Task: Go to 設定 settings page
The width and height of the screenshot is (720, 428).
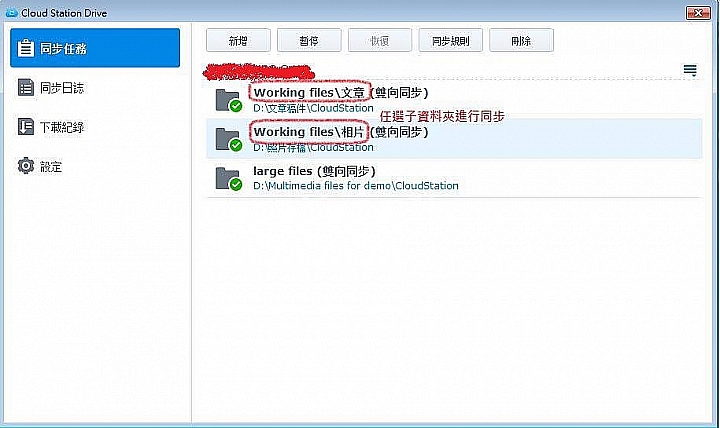Action: [x=95, y=166]
